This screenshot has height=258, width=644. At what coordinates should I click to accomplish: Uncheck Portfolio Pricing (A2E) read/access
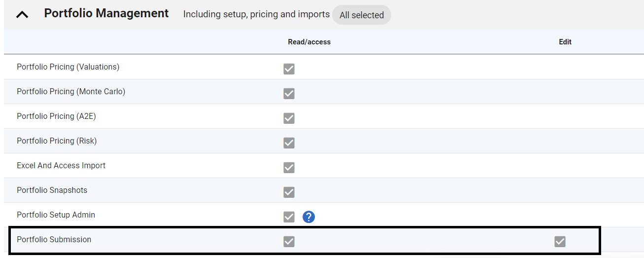tap(289, 118)
